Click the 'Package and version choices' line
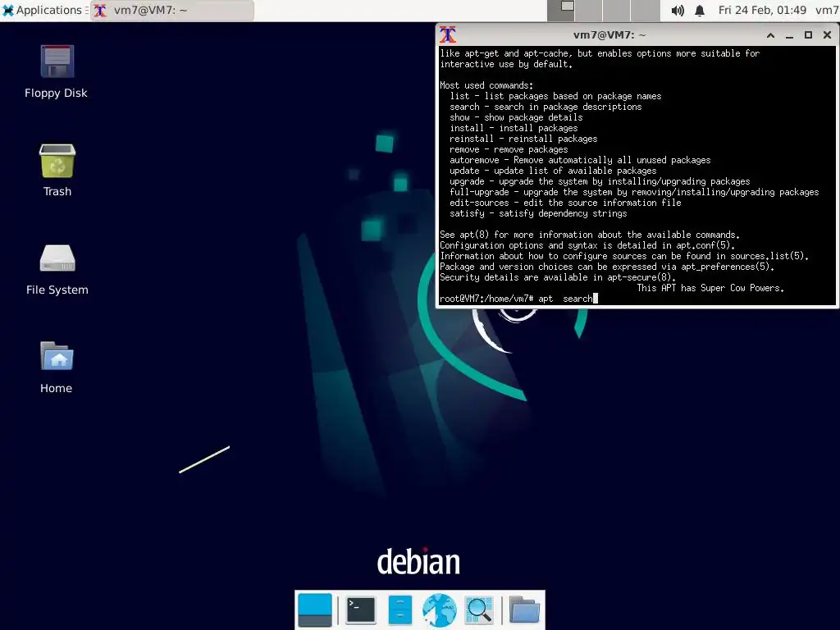840x630 pixels. tap(607, 267)
